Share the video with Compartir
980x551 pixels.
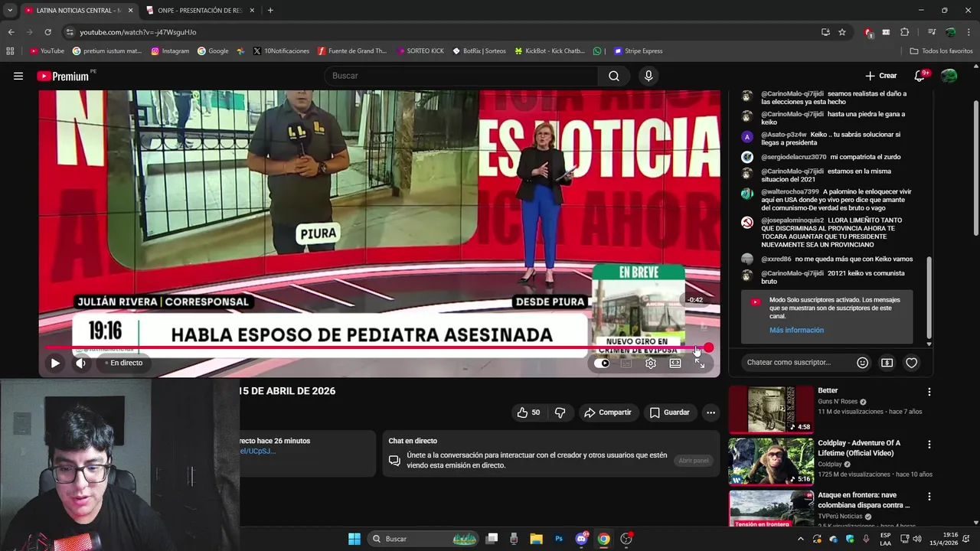tap(608, 412)
